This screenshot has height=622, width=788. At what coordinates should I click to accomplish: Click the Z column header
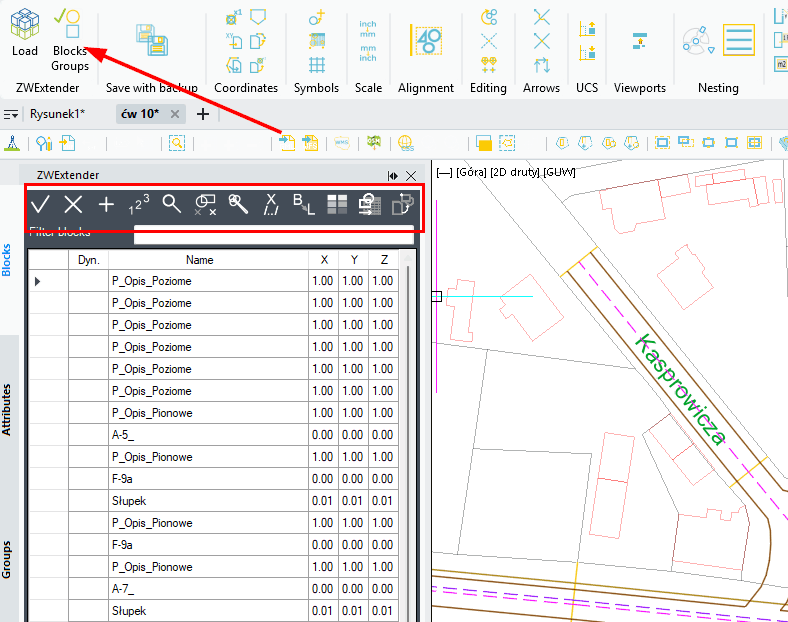pos(384,260)
